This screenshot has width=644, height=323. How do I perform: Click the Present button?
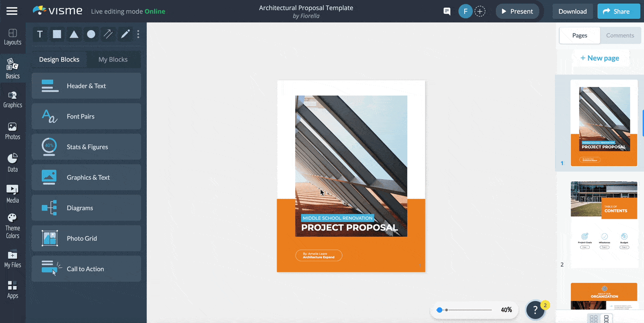click(x=517, y=11)
